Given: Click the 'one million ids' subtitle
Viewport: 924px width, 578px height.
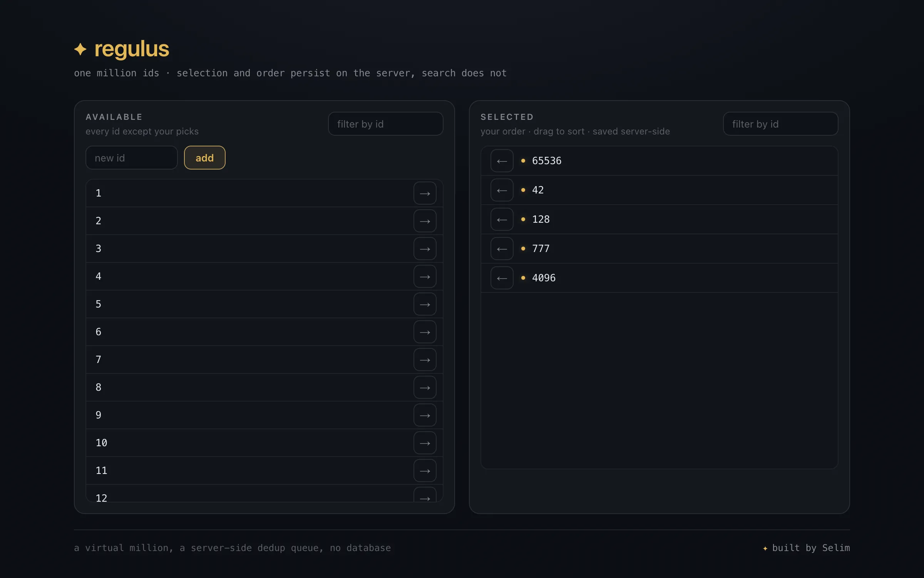Looking at the screenshot, I should (117, 73).
